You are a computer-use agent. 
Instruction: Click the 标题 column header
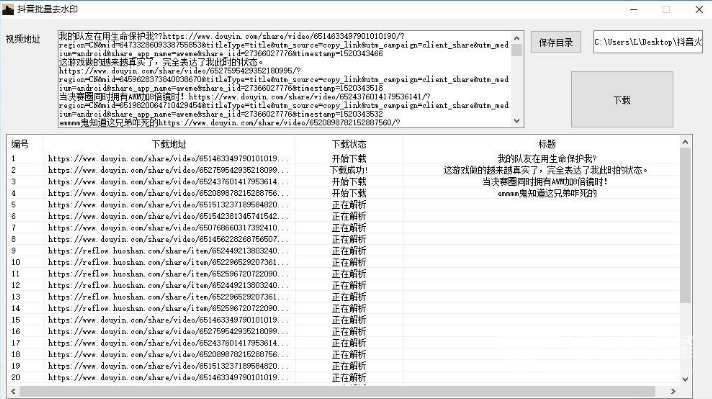click(x=547, y=144)
